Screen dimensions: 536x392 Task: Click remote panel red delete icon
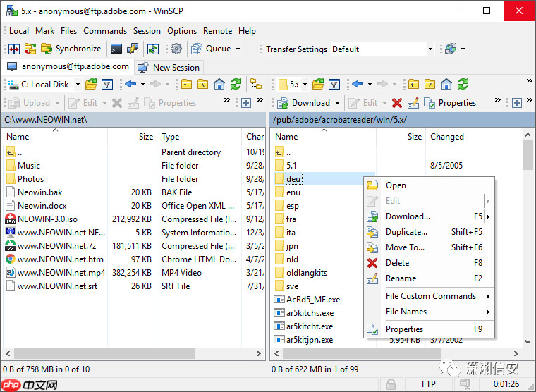(x=397, y=103)
